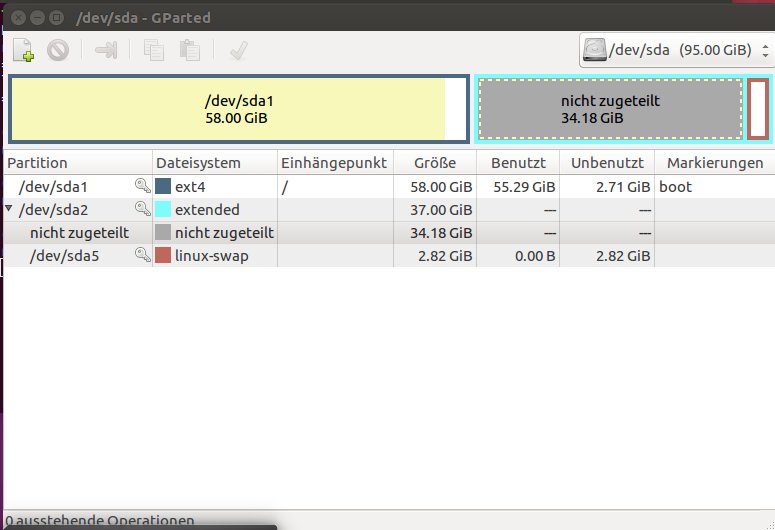The height and width of the screenshot is (530, 775).
Task: Click the 0 ausstehende Operationen status text
Action: (100, 521)
